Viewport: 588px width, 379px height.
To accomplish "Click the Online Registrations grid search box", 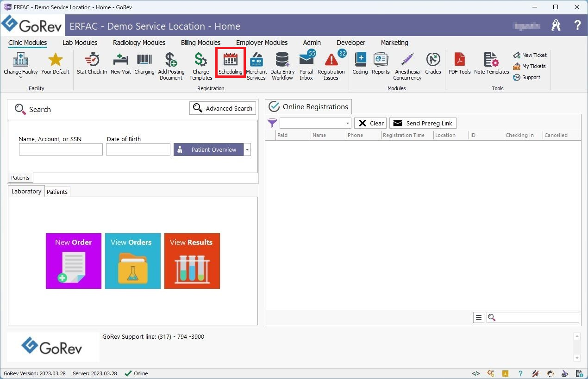I will tap(533, 317).
